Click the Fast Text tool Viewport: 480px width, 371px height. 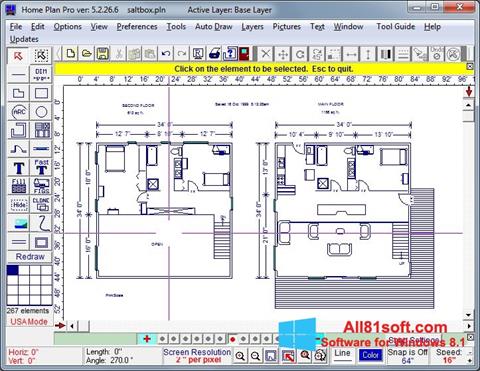pos(41,167)
